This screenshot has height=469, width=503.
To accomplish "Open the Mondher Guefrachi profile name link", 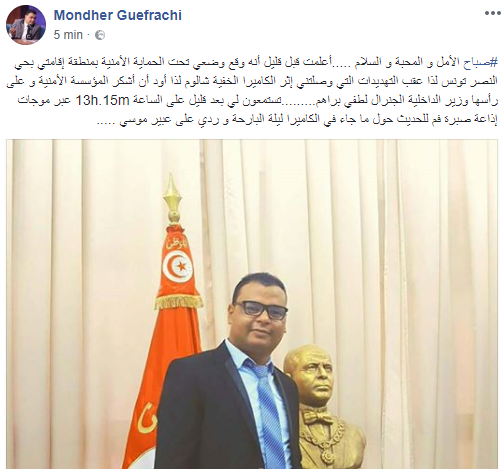I will pos(118,15).
